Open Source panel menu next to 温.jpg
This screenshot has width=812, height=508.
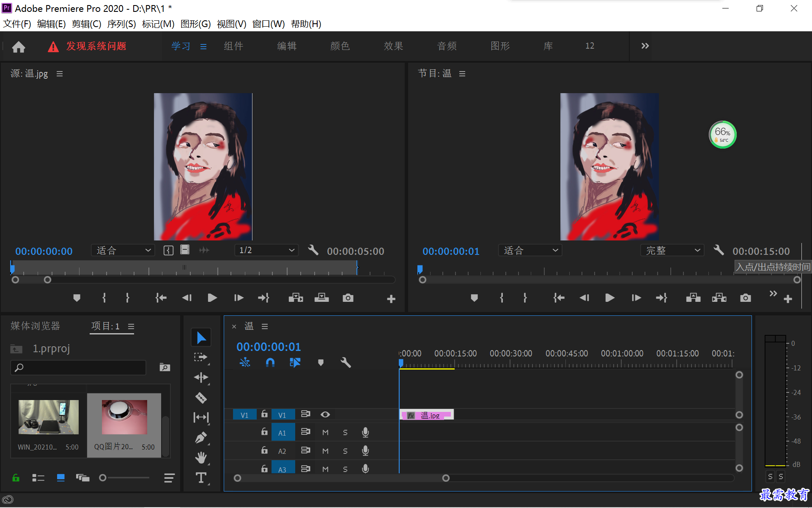(x=60, y=74)
